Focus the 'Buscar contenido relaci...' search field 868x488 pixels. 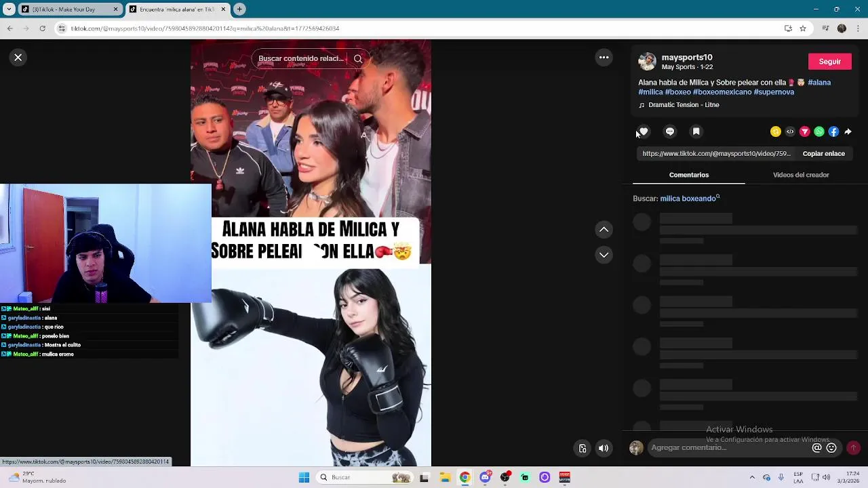301,58
